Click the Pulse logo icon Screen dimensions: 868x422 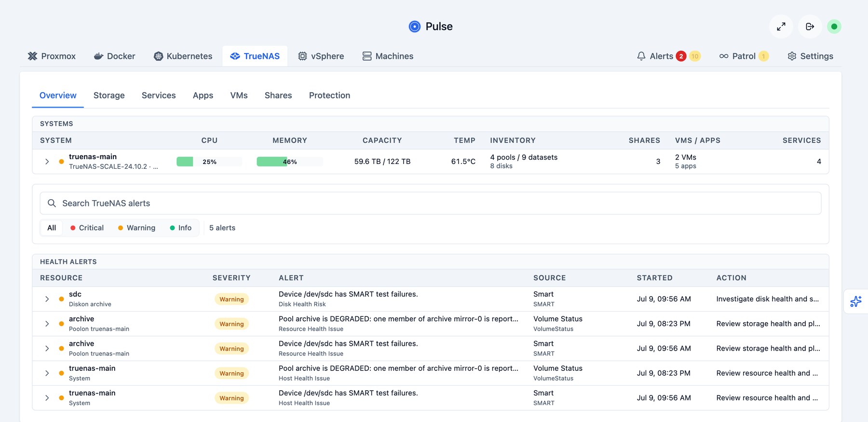(x=414, y=27)
